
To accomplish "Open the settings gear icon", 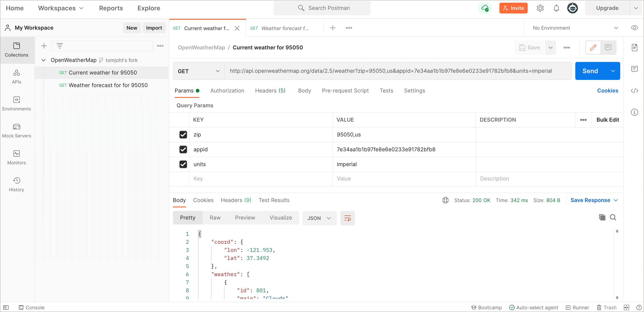I will (540, 8).
